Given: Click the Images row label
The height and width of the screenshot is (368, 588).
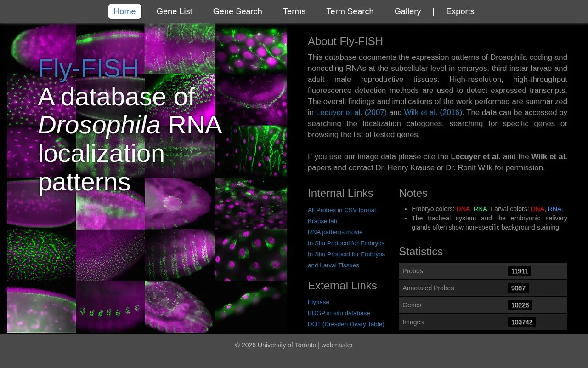Looking at the screenshot, I should (413, 322).
